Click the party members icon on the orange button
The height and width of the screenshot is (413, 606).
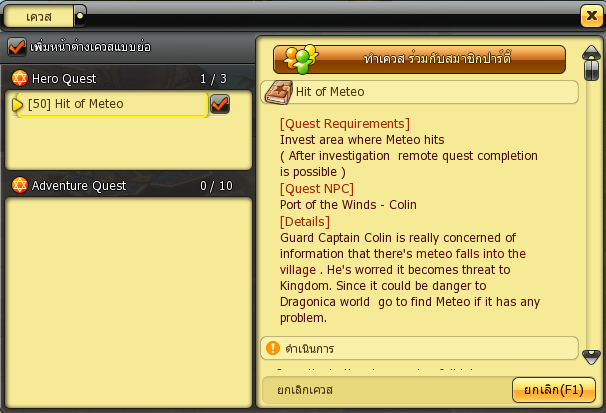coord(301,59)
